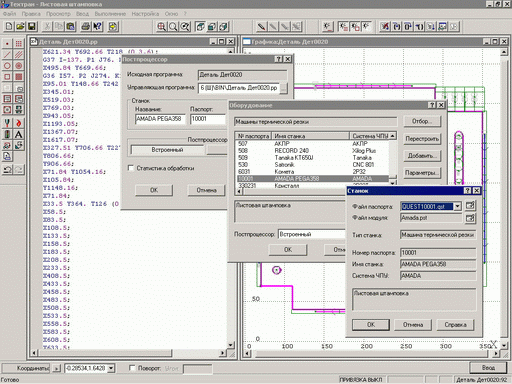This screenshot has height=384, width=512.
Task: Click arrow button next to Координаты
Action: [x=57, y=368]
